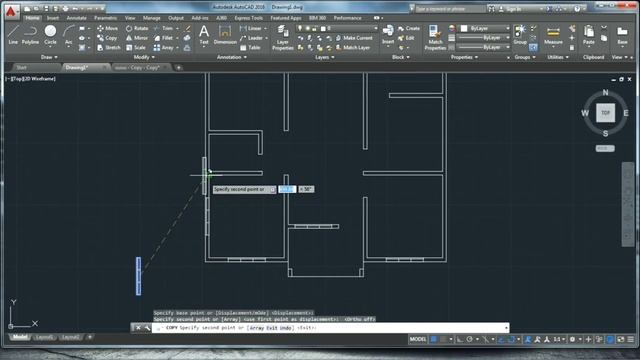Expand the Properties panel
This screenshot has height=360, width=640.
[464, 57]
